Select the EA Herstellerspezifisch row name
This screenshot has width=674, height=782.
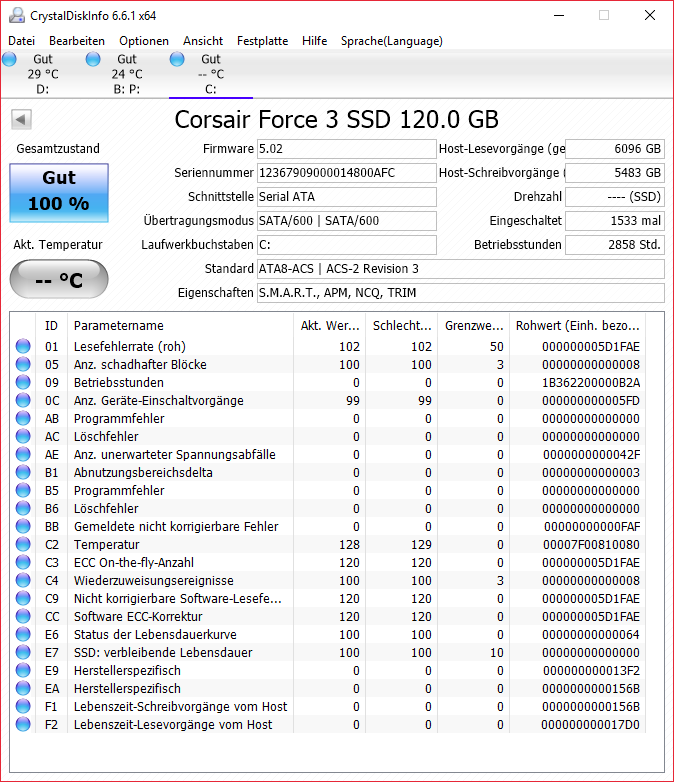(127, 688)
